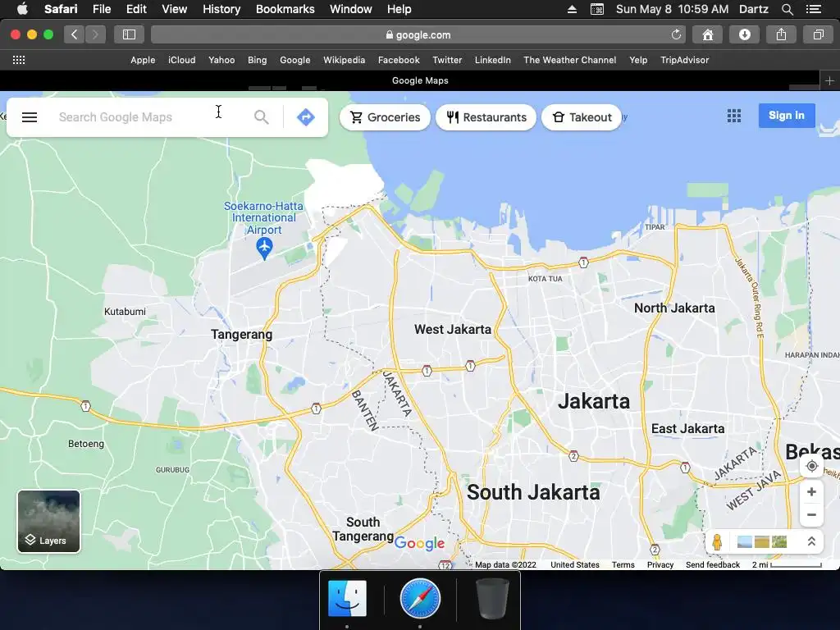Filter map by Groceries chip

385,117
